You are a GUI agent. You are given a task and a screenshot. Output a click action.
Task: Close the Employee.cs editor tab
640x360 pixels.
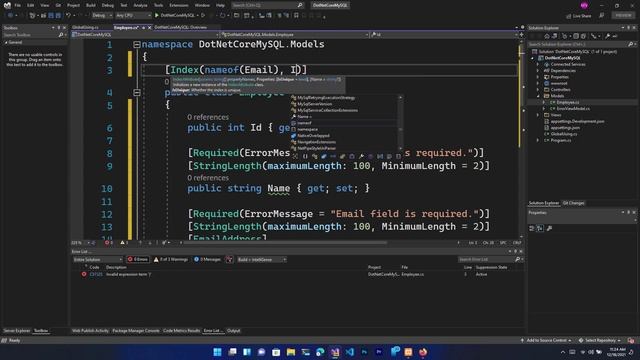pos(149,27)
